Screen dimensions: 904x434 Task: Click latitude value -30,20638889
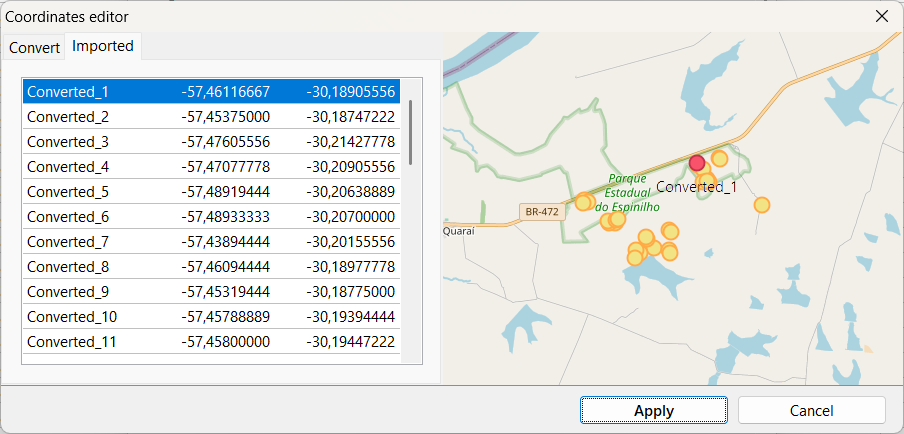point(350,192)
